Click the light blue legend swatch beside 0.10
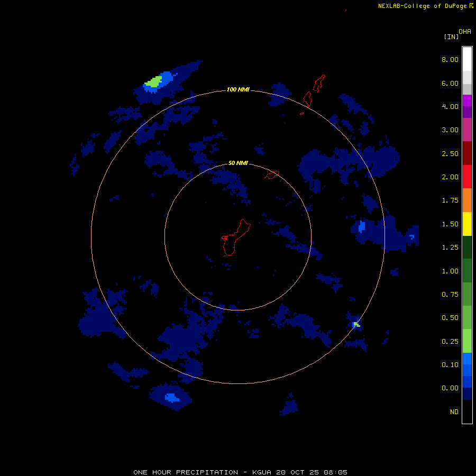 (x=467, y=359)
